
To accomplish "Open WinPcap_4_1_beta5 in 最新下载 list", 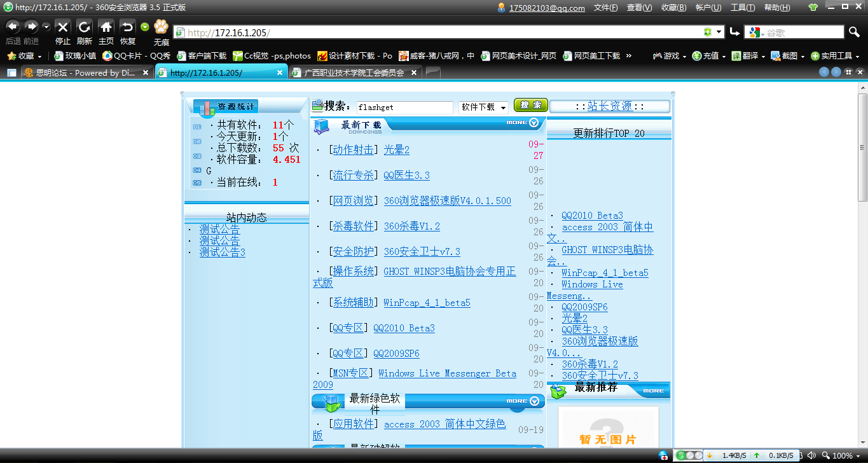I will [427, 303].
